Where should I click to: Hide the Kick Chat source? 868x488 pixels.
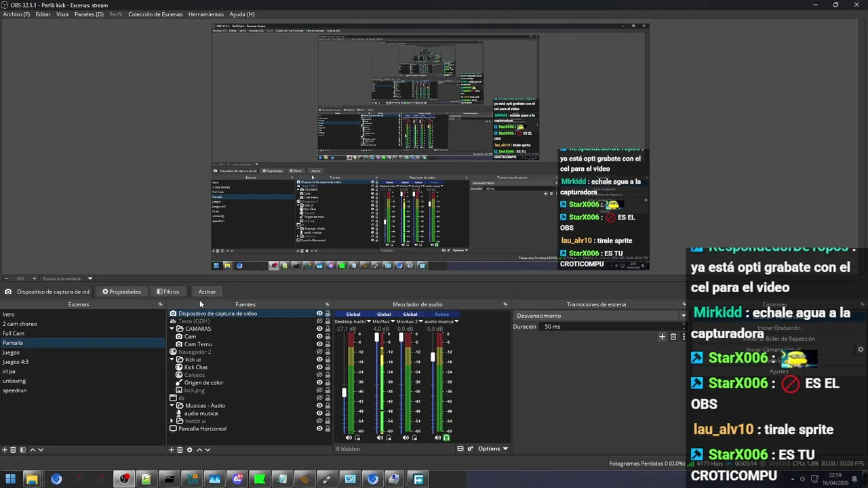coord(319,367)
